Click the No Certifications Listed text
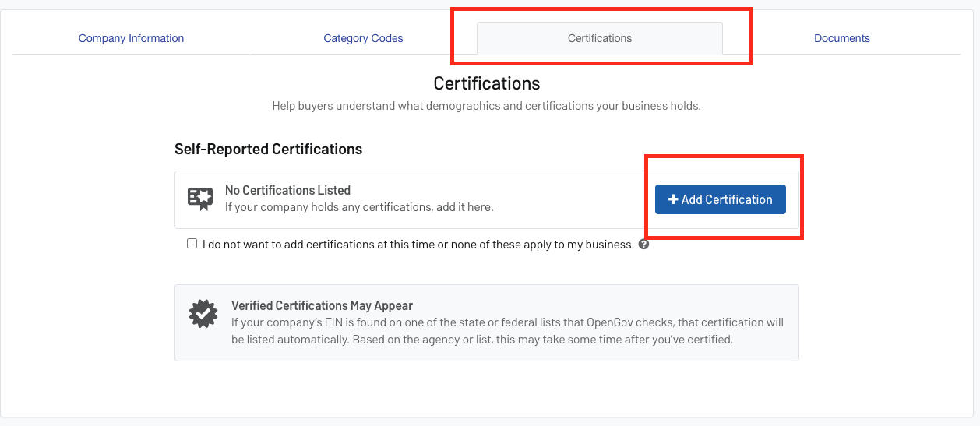Viewport: 980px width, 426px height. (x=287, y=190)
